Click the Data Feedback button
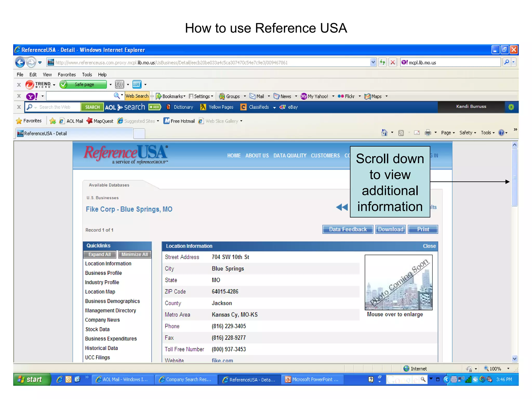The height and width of the screenshot is (399, 532). [x=348, y=229]
